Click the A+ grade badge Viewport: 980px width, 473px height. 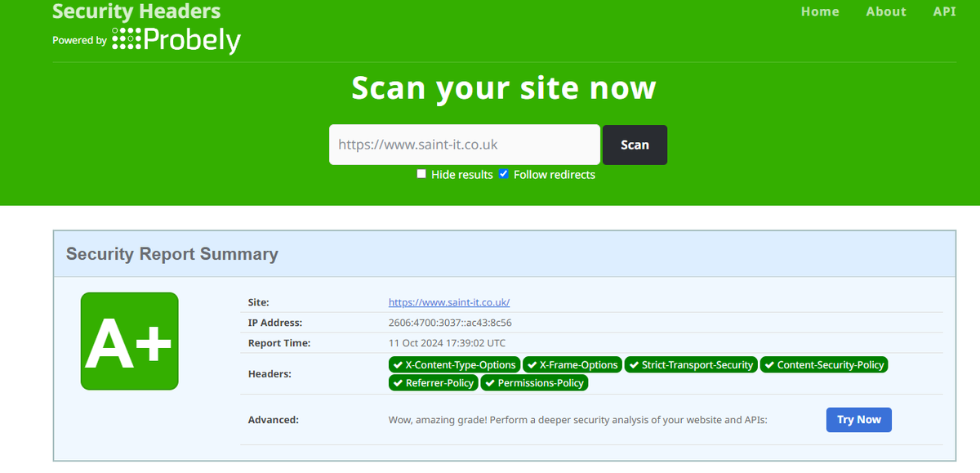[x=129, y=341]
